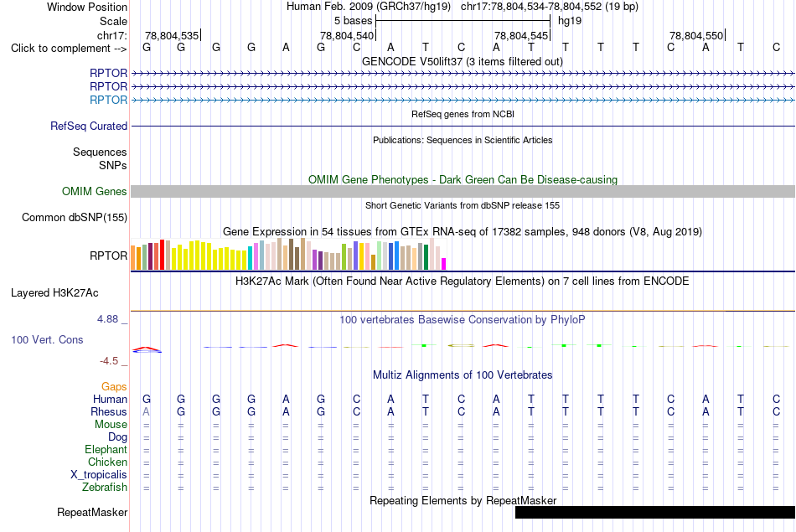Click the orange 'Gaps' label

click(114, 387)
